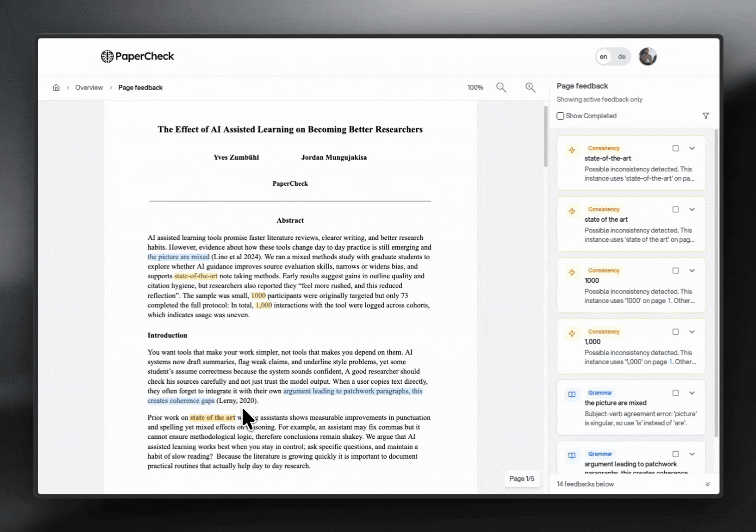Click highlighted '1,000' in the abstract
This screenshot has width=756, height=532.
[x=264, y=305]
